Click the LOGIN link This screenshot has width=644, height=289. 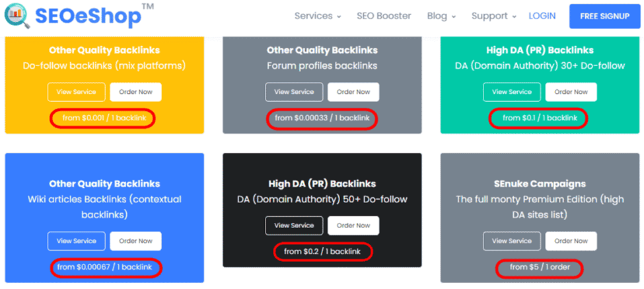[542, 16]
